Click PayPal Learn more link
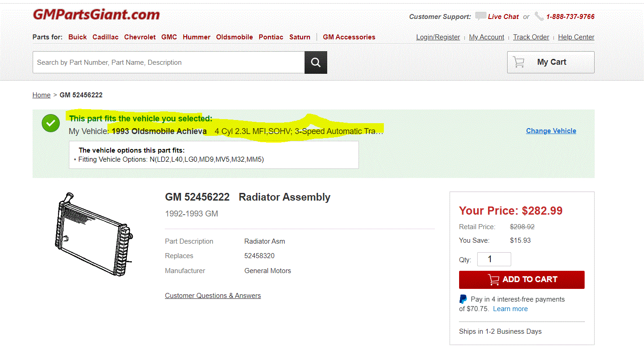The height and width of the screenshot is (360, 644). 510,309
